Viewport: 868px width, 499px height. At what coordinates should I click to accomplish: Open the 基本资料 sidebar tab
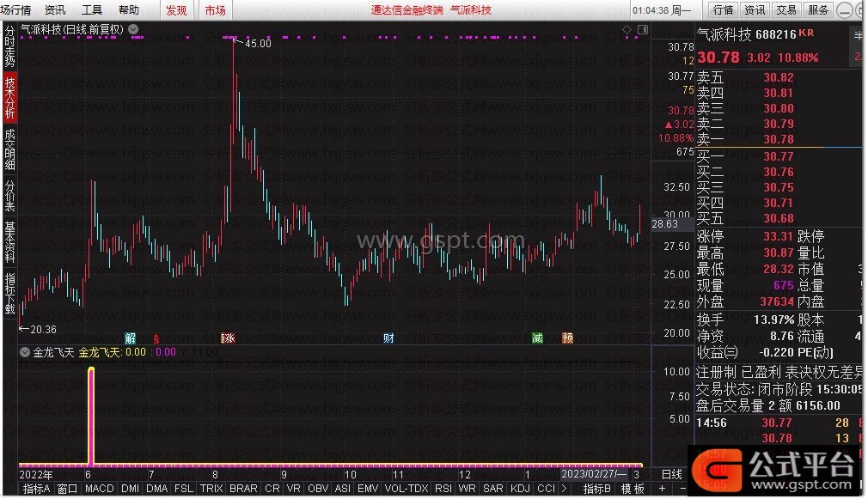click(x=9, y=241)
